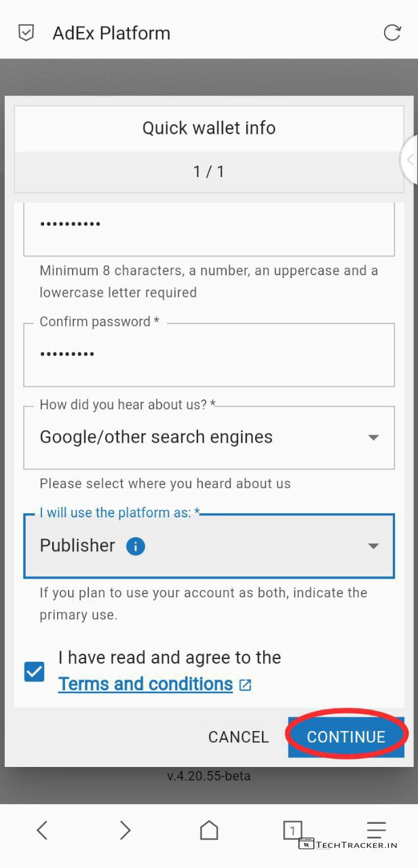418x868 pixels.
Task: Click the Publisher info icon
Action: [136, 546]
